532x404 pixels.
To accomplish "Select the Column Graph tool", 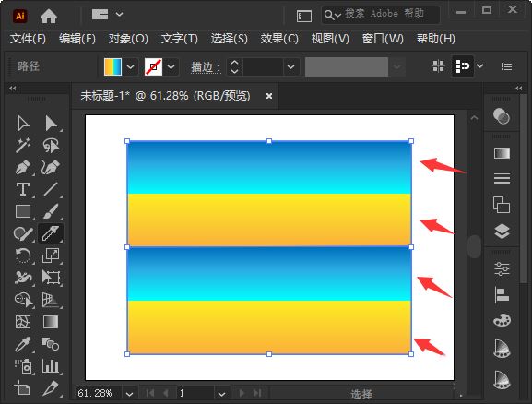I will [x=51, y=366].
